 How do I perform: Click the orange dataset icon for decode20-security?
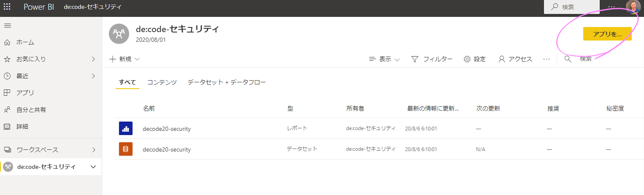pyautogui.click(x=126, y=149)
